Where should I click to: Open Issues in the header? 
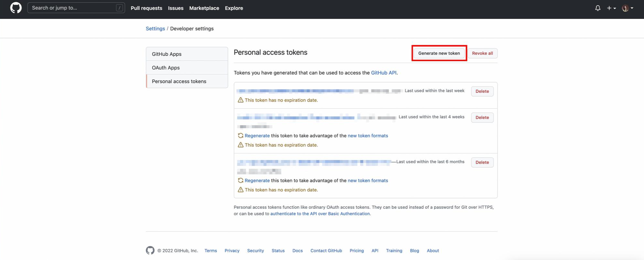tap(176, 8)
